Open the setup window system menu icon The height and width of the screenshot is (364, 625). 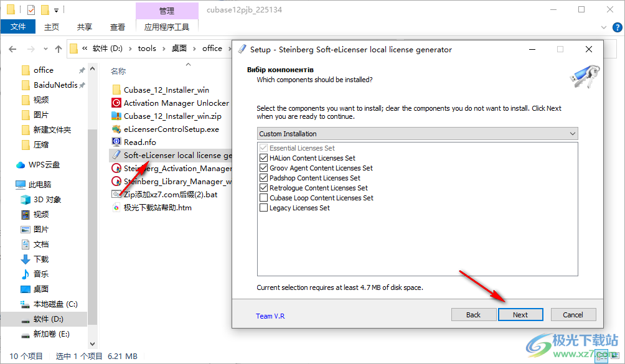point(242,49)
